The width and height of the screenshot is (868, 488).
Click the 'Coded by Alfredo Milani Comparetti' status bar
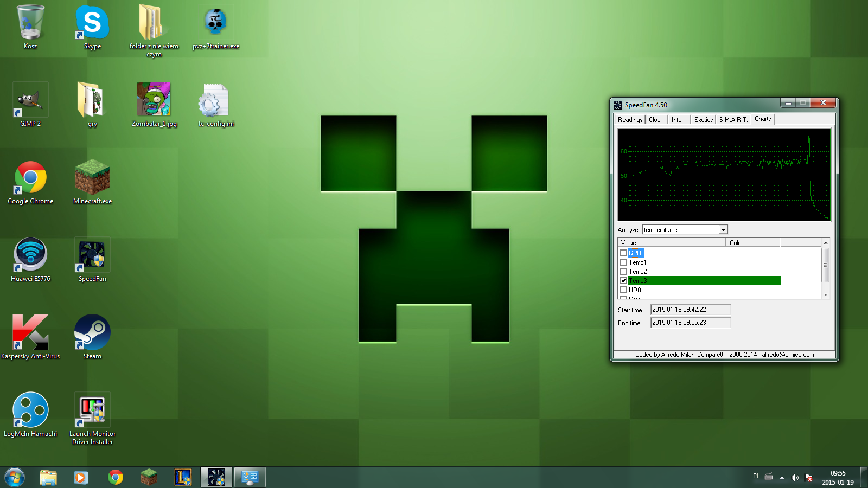click(724, 355)
